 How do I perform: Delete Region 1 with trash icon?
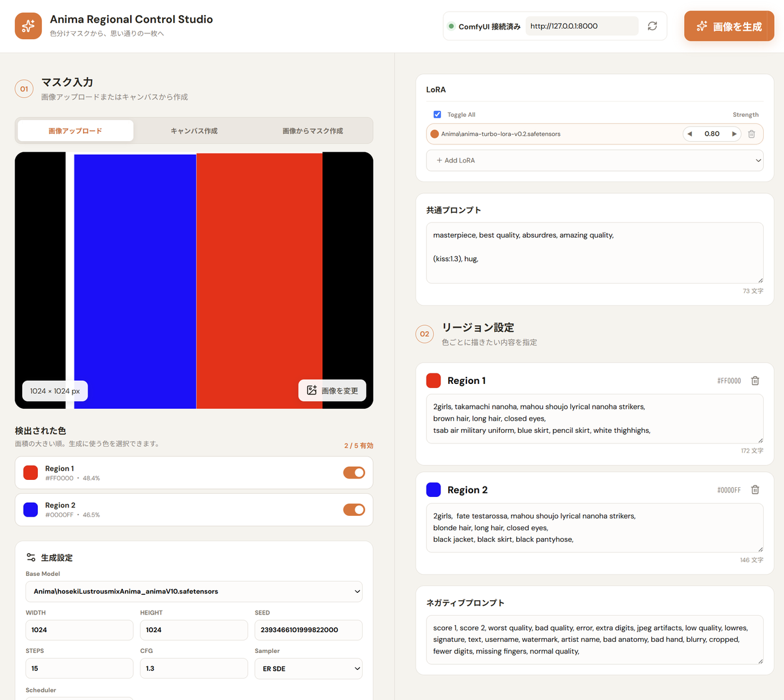[x=755, y=381]
